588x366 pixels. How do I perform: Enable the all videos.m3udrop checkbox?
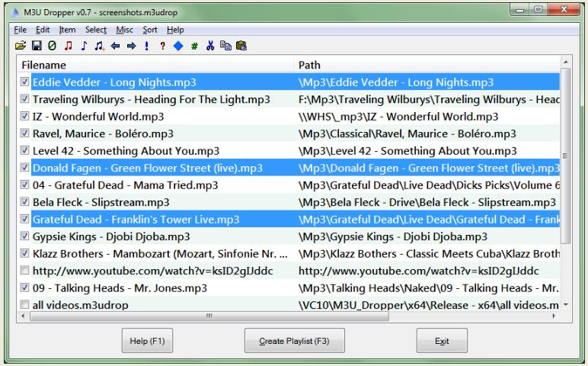[x=24, y=304]
